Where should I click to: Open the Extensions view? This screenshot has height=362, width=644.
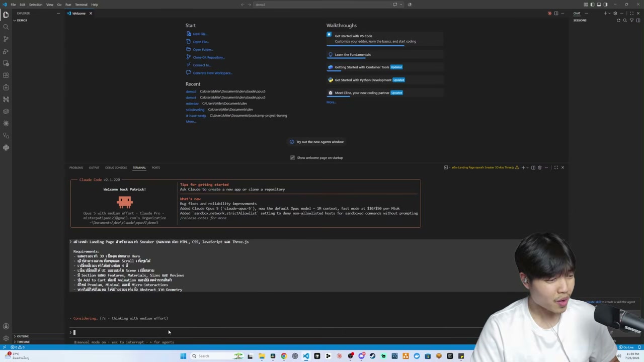tap(6, 75)
